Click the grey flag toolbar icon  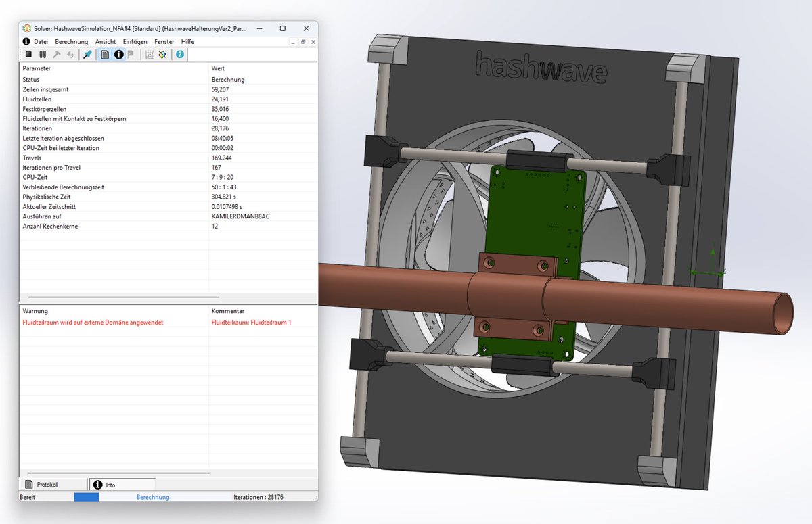tap(131, 55)
